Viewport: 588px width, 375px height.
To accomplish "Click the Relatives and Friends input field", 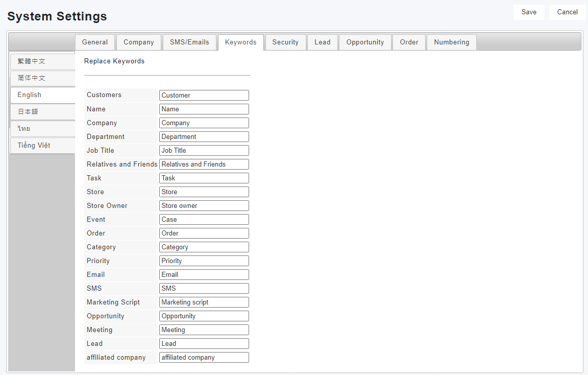I will pyautogui.click(x=204, y=165).
